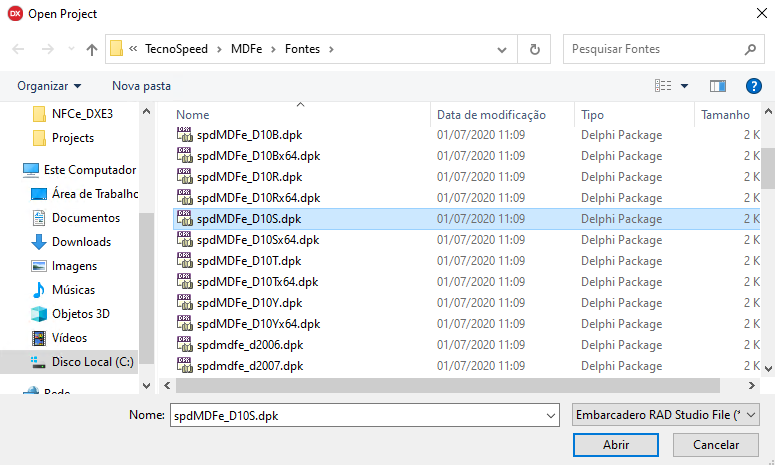Click the spdMDFe_D10B.dpk package icon
This screenshot has height=465, width=775.
[184, 135]
